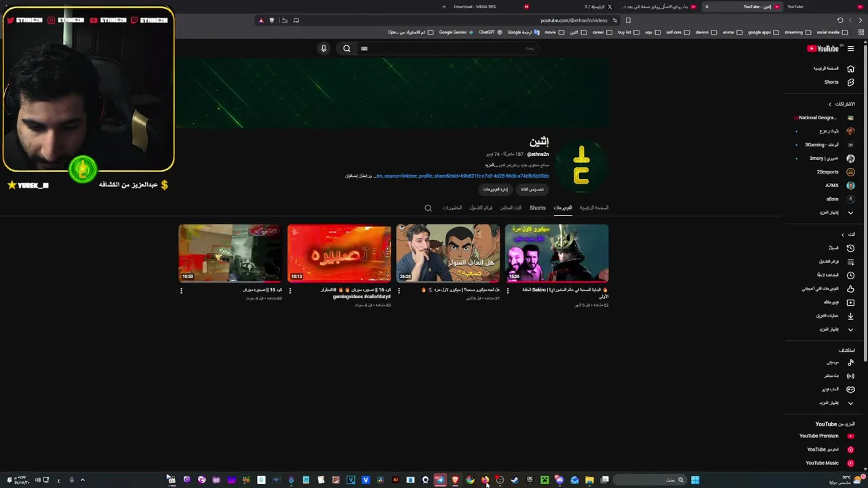Select the Videos channel tab
Viewport: 868px width, 488px height.
click(x=563, y=208)
